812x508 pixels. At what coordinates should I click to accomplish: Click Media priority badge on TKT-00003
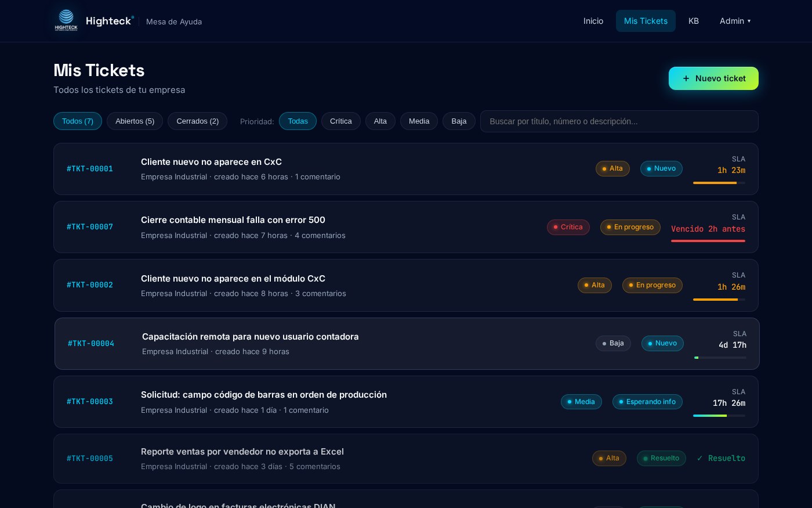(x=581, y=402)
